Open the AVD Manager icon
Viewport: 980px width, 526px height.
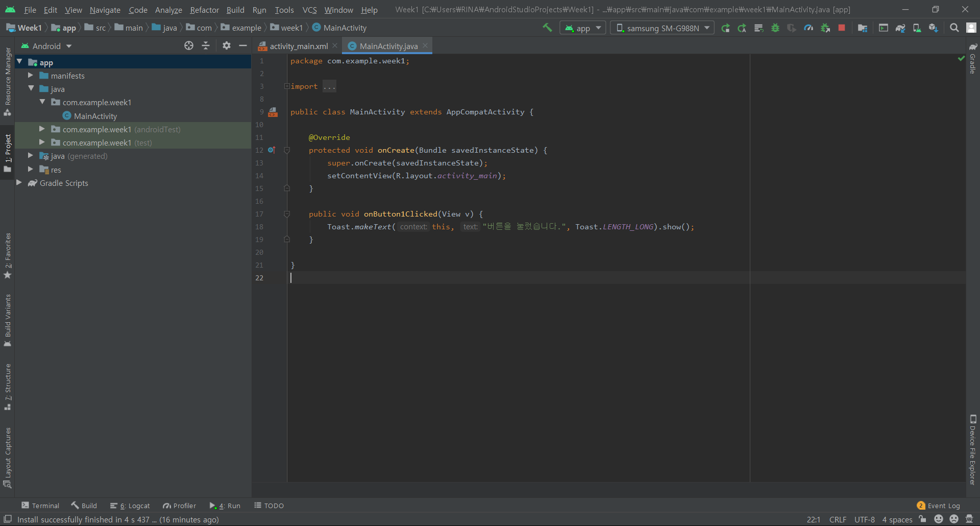[x=917, y=28]
